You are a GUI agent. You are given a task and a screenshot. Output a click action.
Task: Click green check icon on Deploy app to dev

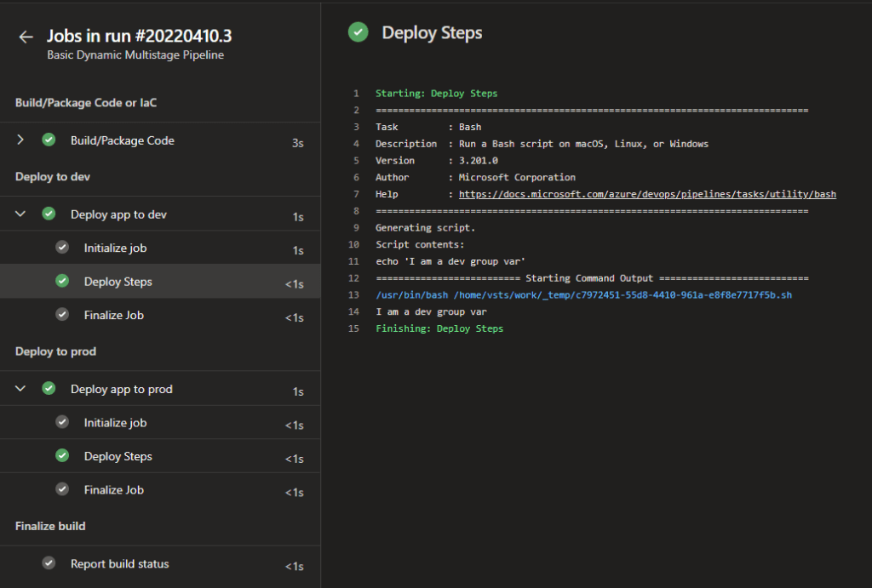click(x=49, y=214)
